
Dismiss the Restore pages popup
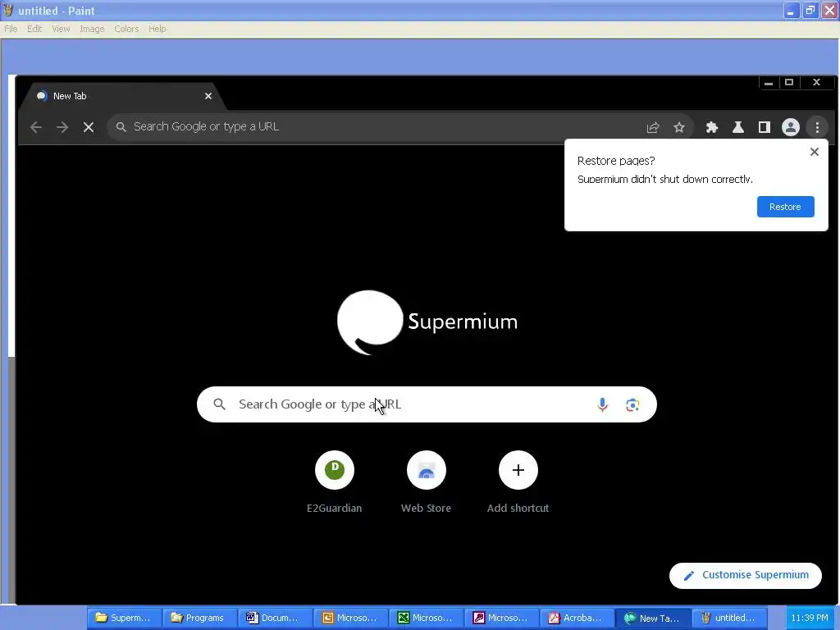815,152
